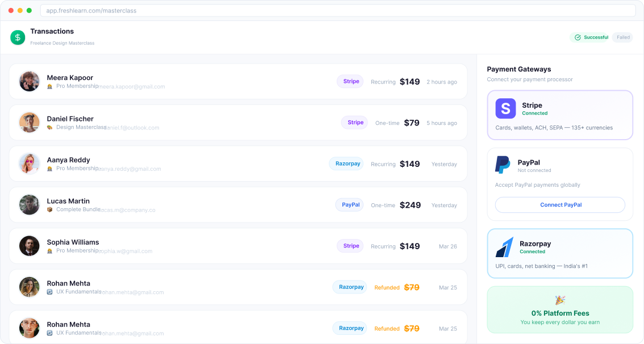Click the Razorpay badge on Aanya Reddy's row

tap(346, 163)
